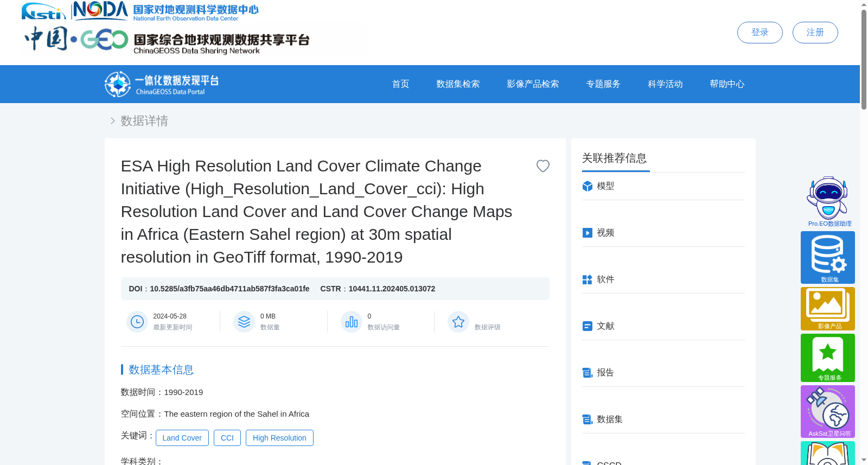Viewport: 868px width, 465px height.
Task: Open the 数据集检索 menu item
Action: pos(458,84)
